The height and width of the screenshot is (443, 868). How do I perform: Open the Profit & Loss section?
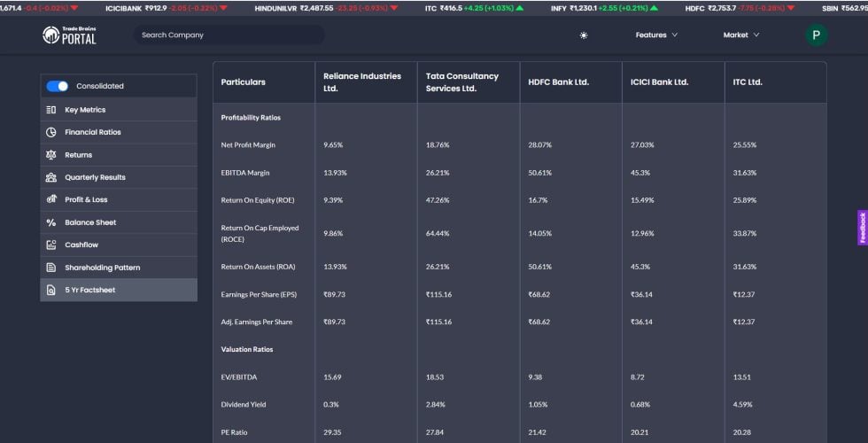(119, 199)
